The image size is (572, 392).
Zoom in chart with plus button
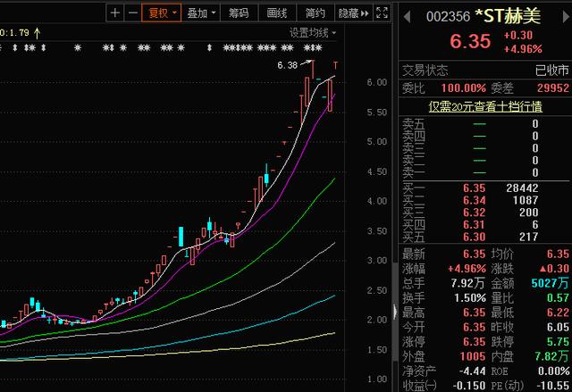[x=115, y=13]
